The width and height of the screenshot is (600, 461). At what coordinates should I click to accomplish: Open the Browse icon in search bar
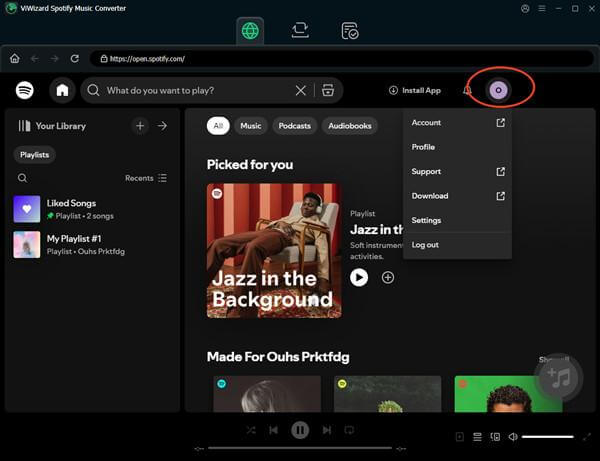click(x=328, y=90)
